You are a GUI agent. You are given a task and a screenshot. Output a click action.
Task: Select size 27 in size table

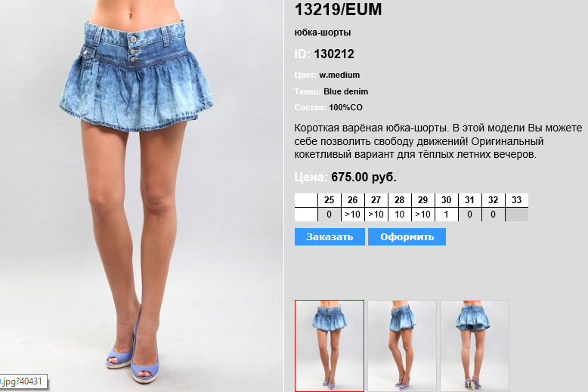tap(376, 200)
